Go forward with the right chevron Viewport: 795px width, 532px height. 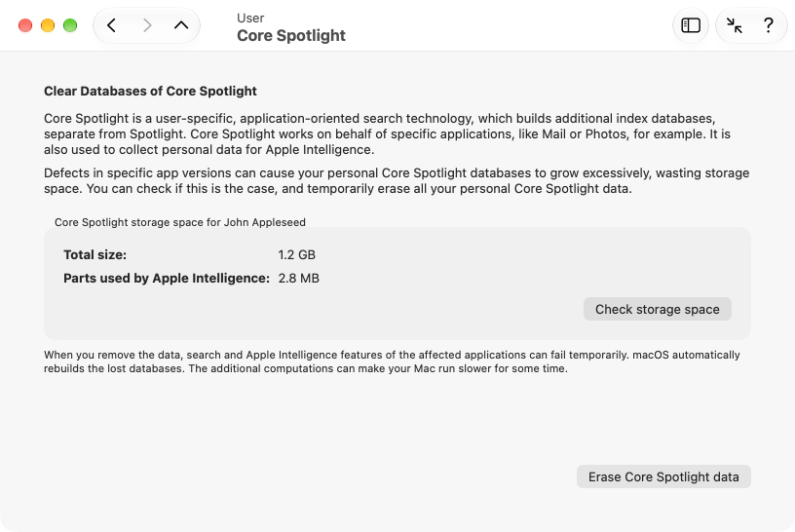click(x=146, y=25)
